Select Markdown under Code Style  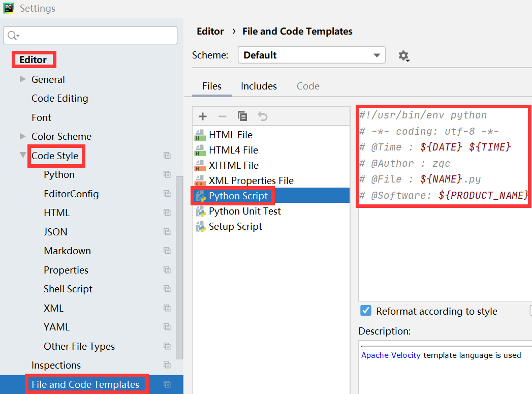(x=67, y=251)
